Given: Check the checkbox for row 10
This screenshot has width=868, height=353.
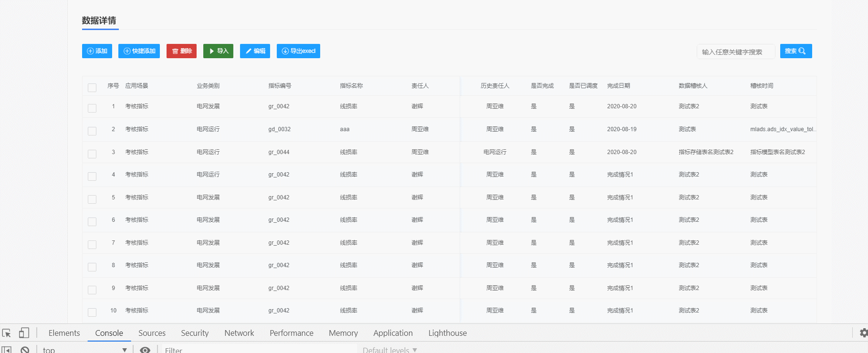Looking at the screenshot, I should (92, 312).
